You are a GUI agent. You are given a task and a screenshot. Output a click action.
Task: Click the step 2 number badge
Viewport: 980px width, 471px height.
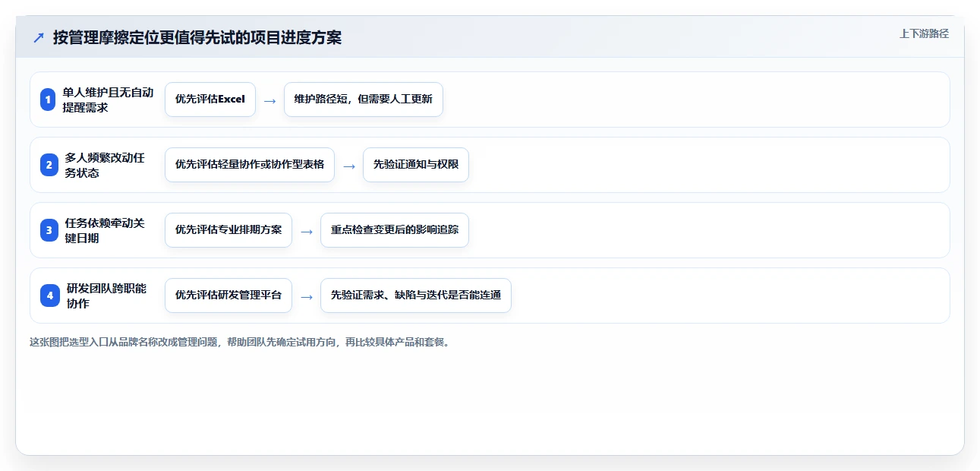click(49, 165)
